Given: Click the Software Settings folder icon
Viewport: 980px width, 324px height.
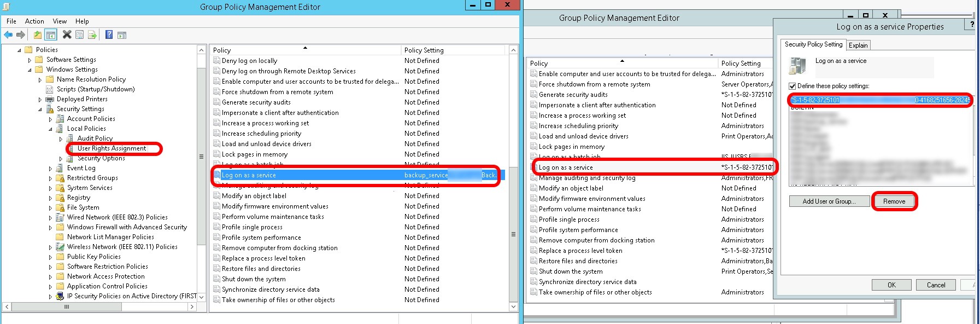Looking at the screenshot, I should [39, 60].
